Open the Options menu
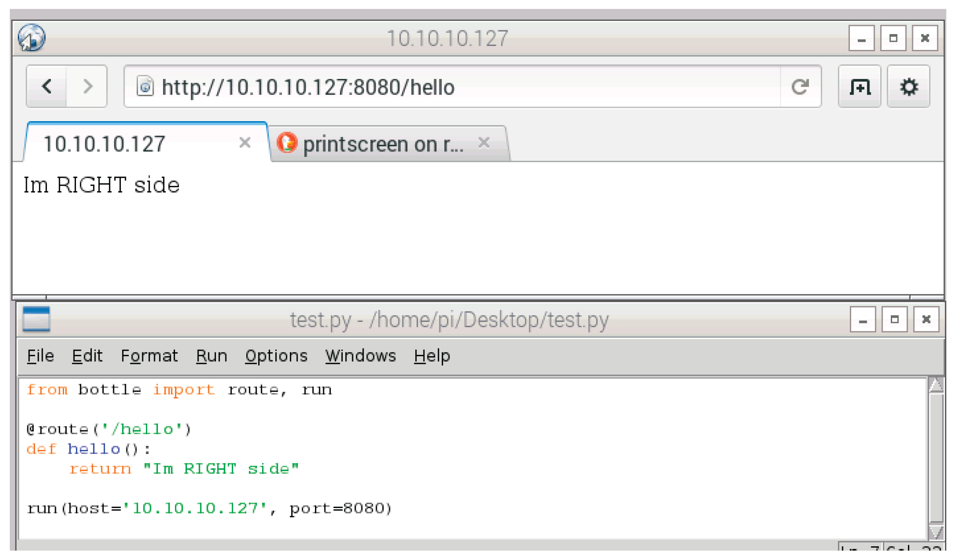Viewport: 954px width, 560px height. point(276,355)
